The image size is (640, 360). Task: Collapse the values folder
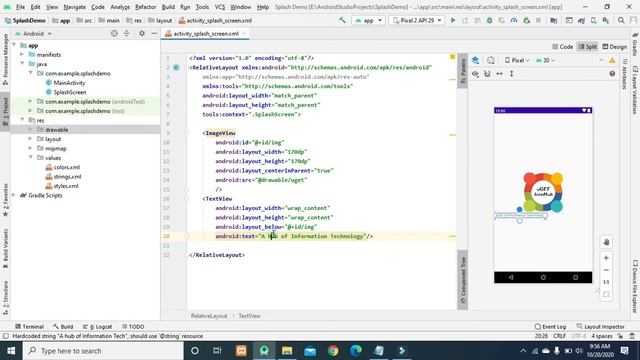(30, 158)
